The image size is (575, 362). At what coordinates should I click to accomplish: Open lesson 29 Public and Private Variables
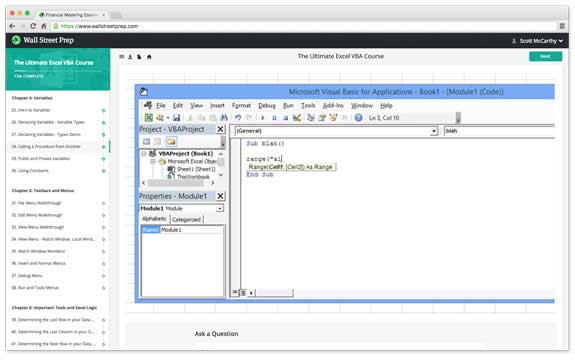(x=41, y=159)
